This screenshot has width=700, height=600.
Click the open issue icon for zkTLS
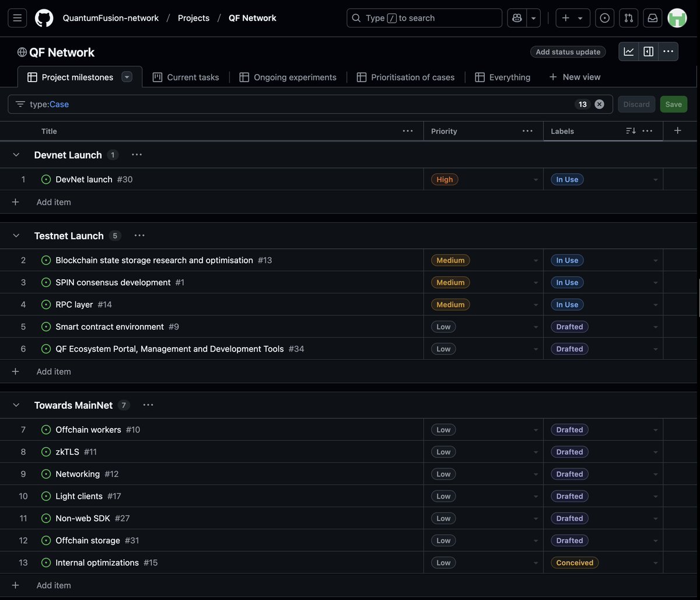pyautogui.click(x=46, y=452)
